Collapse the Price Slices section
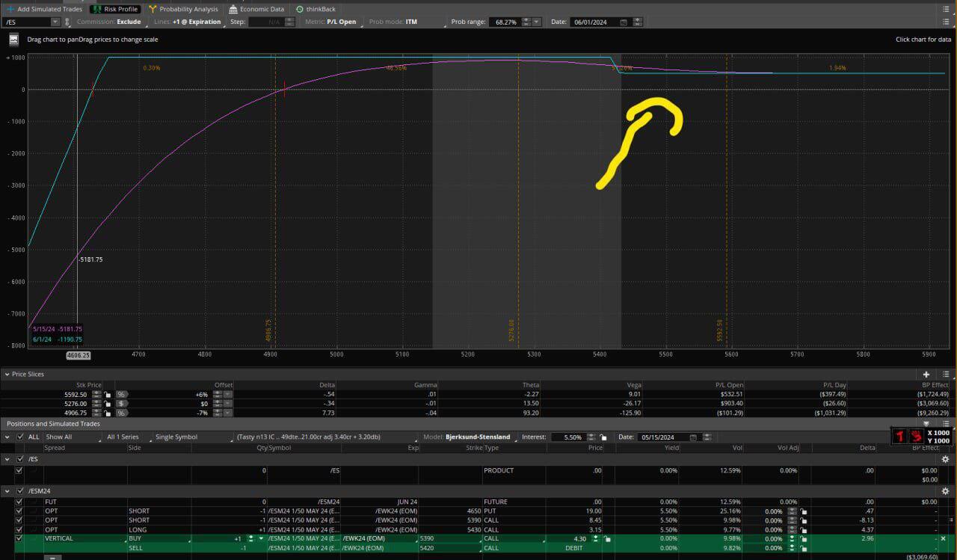Image resolution: width=957 pixels, height=560 pixels. 6,374
